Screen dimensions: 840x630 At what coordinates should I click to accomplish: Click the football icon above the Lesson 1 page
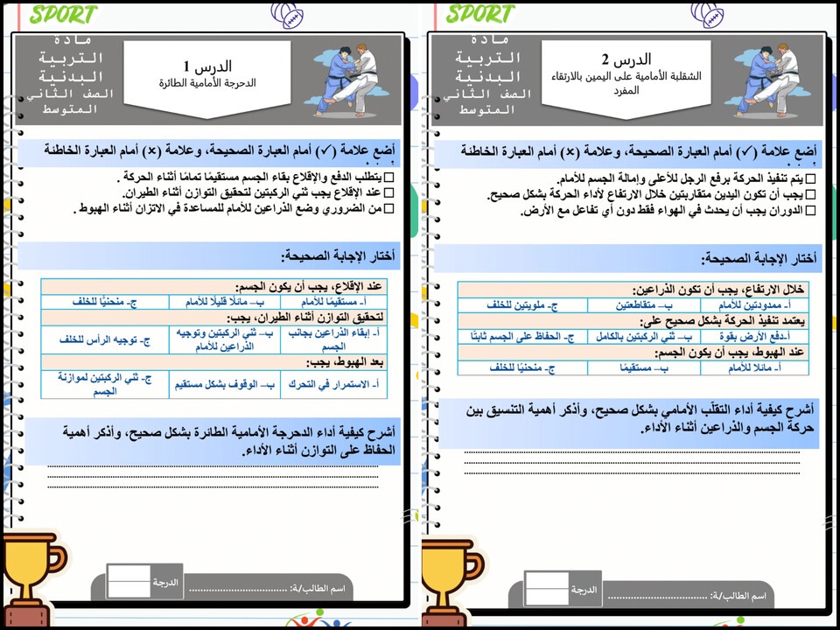[x=287, y=15]
